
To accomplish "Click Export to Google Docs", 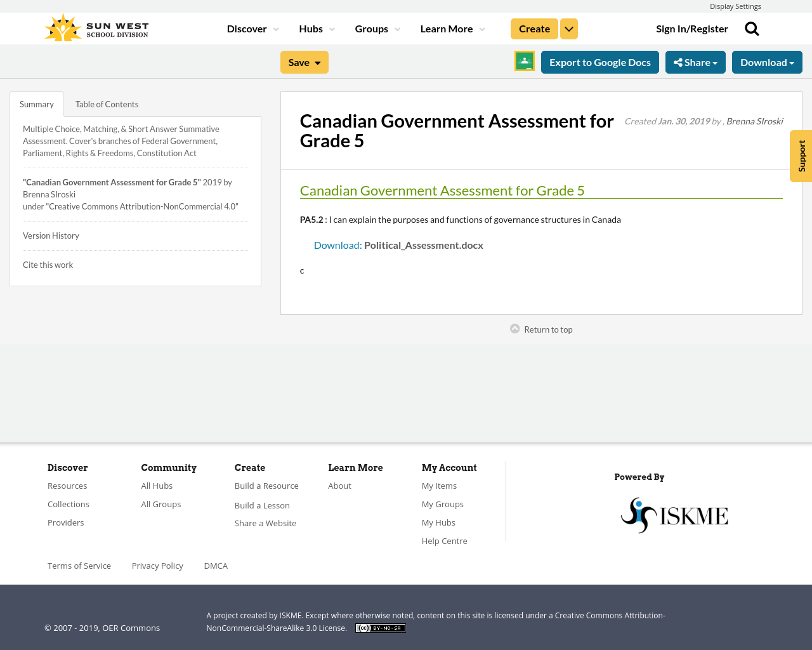I will pos(599,62).
